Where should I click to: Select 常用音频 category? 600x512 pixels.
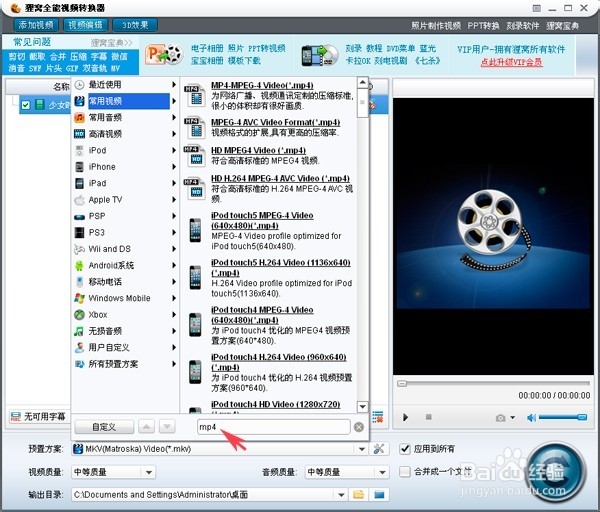(x=105, y=117)
